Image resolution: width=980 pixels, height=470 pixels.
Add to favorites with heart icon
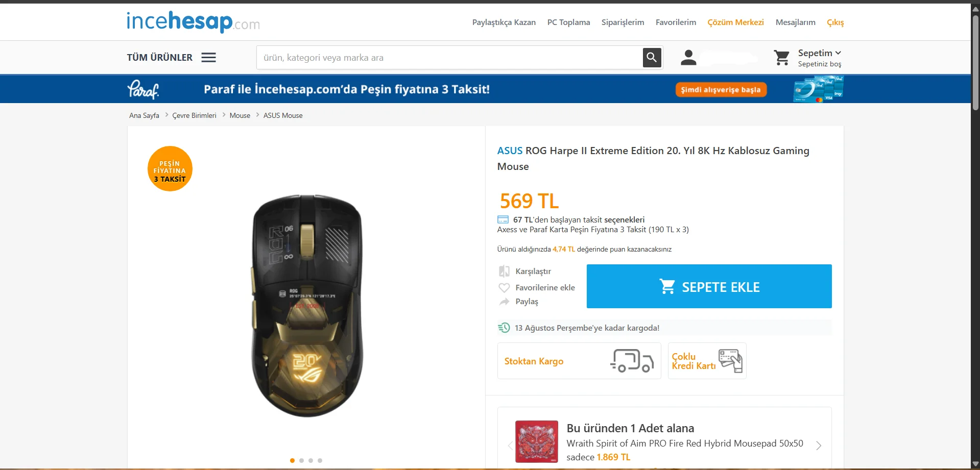pos(504,288)
